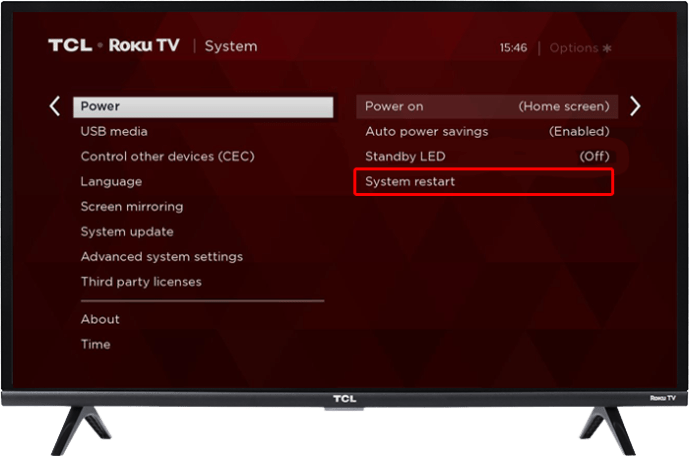Select the Time menu item
689x456 pixels.
[x=95, y=344]
